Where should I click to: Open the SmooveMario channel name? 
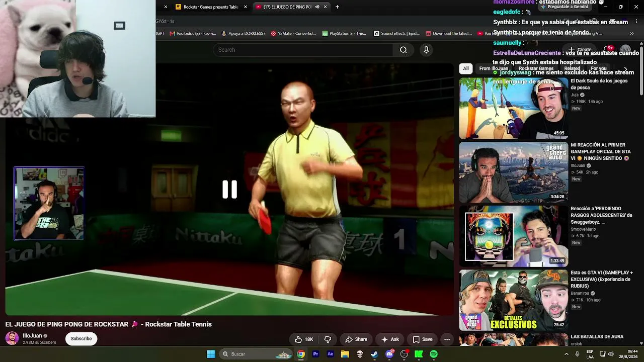pyautogui.click(x=583, y=229)
